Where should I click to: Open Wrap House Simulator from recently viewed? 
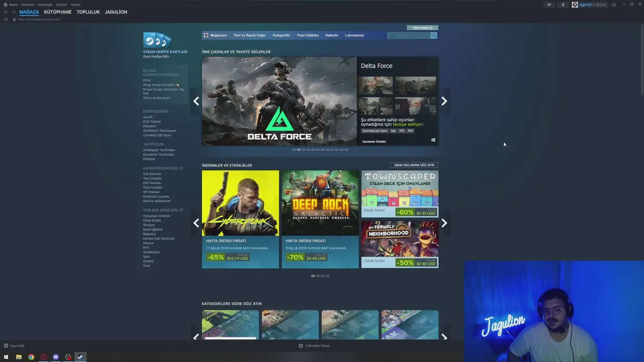161,85
